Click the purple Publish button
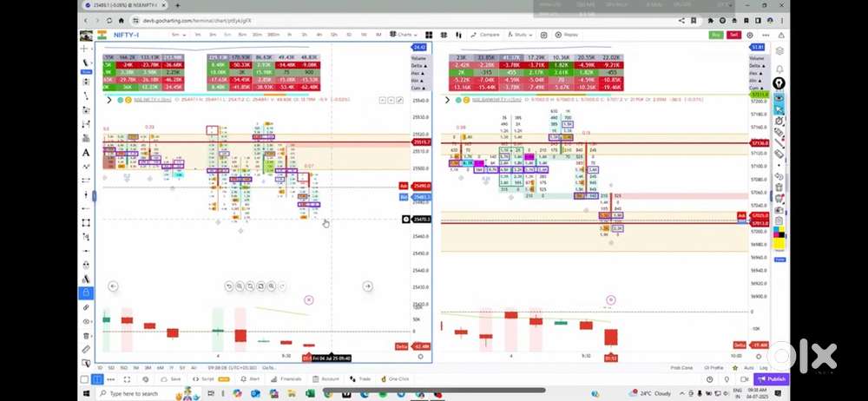The height and width of the screenshot is (401, 868). click(x=772, y=379)
